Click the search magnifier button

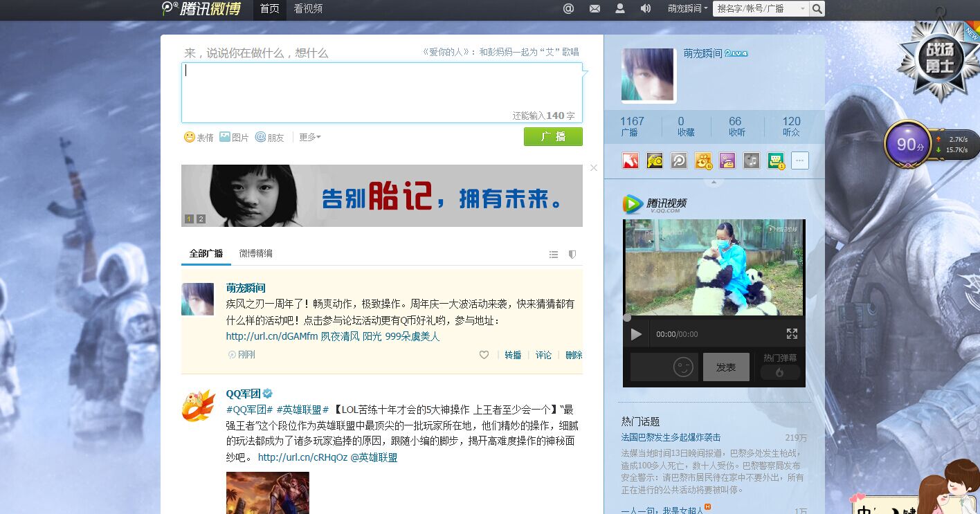tap(817, 9)
